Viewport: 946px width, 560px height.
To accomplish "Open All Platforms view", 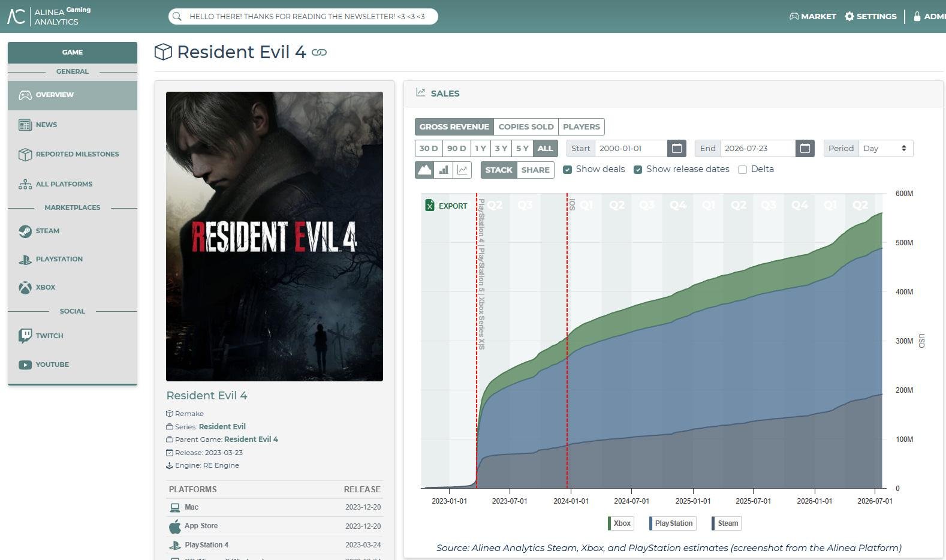I will click(x=73, y=184).
